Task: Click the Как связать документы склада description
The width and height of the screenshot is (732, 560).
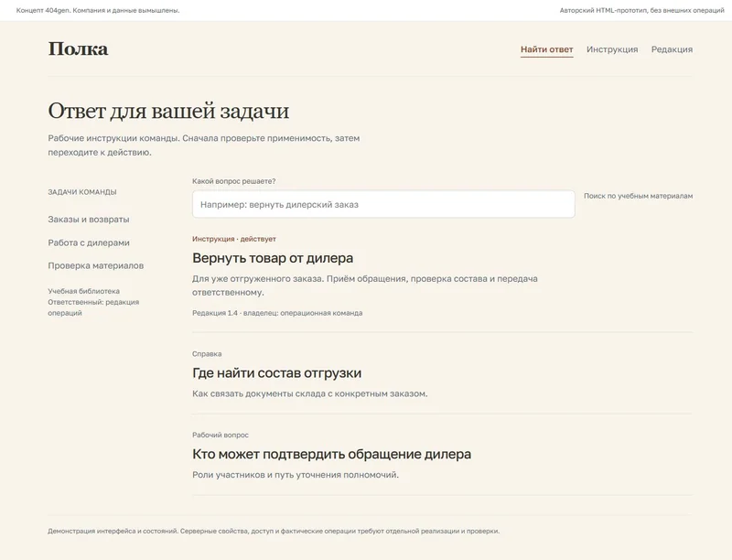Action: (310, 393)
